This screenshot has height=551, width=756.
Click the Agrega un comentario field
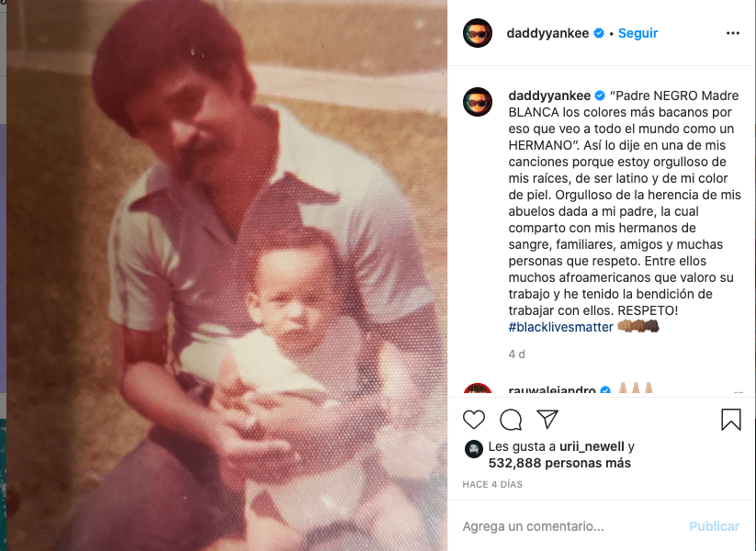tap(569, 526)
